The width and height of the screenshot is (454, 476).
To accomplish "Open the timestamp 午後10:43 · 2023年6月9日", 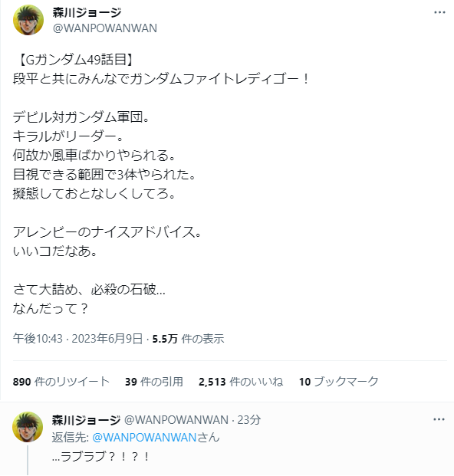I will point(77,339).
